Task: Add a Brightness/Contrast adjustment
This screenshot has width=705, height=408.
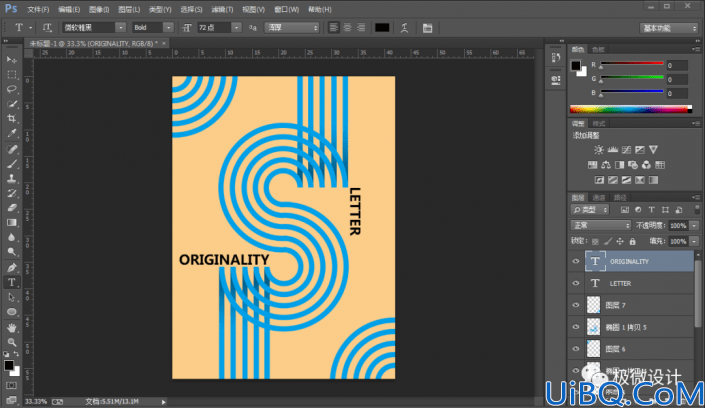Action: (x=598, y=150)
